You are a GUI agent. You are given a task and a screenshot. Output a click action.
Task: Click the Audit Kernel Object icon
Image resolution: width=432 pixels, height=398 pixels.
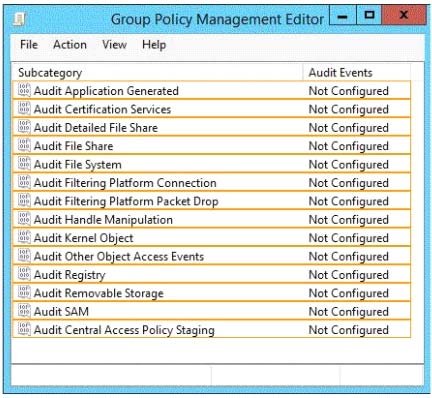pos(24,237)
